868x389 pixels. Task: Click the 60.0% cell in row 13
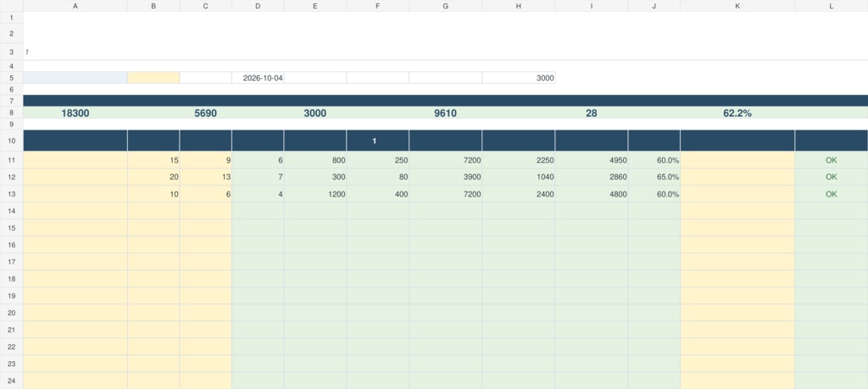[654, 194]
